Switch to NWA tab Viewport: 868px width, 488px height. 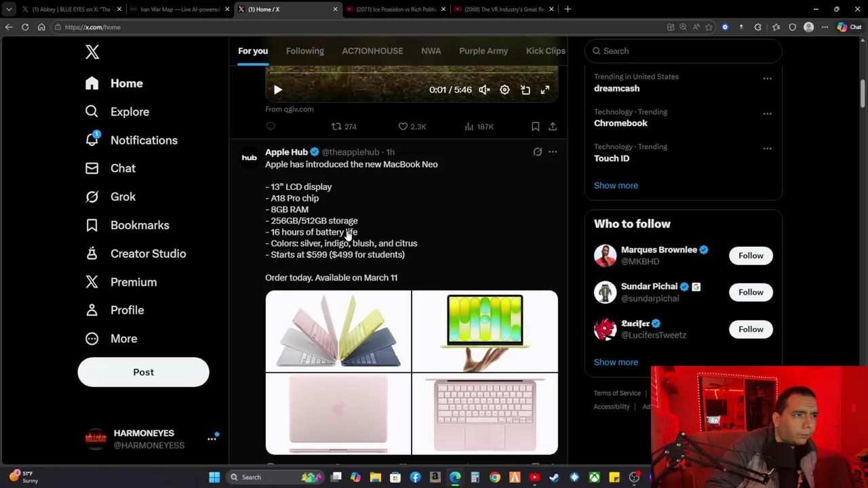pos(431,51)
